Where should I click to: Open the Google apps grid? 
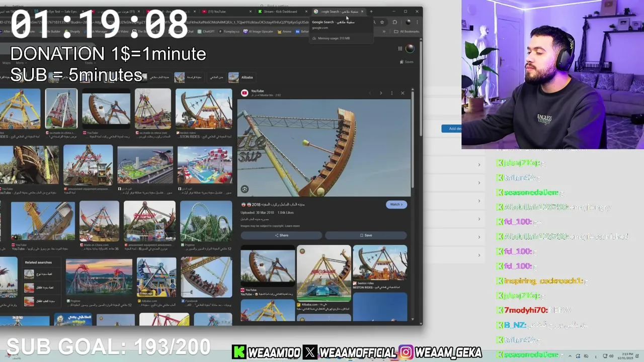tap(400, 49)
